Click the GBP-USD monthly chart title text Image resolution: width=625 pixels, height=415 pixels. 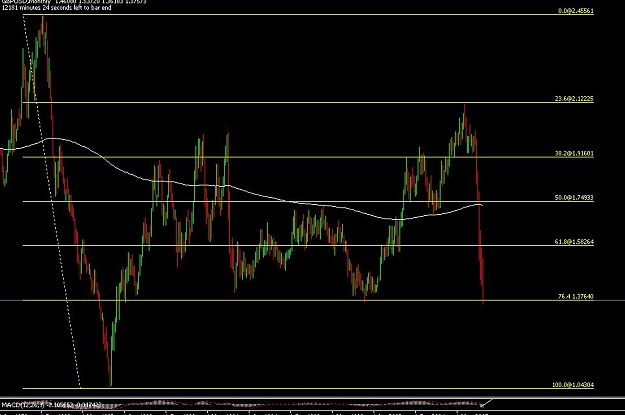click(74, 2)
